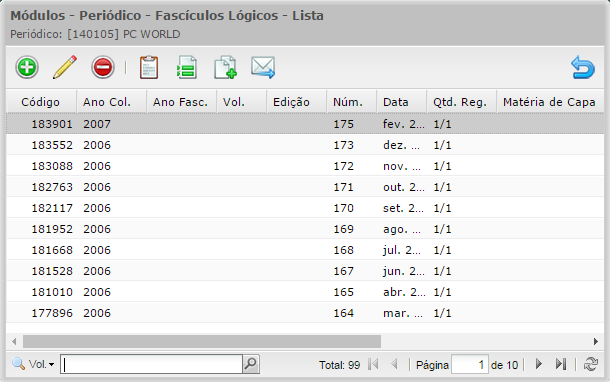Go to first page of results
This screenshot has width=610, height=382.
click(373, 364)
